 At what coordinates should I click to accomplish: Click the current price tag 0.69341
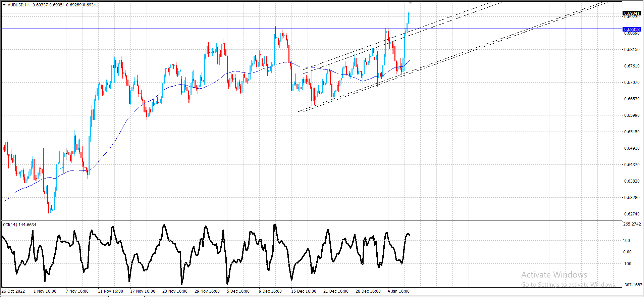tap(632, 13)
